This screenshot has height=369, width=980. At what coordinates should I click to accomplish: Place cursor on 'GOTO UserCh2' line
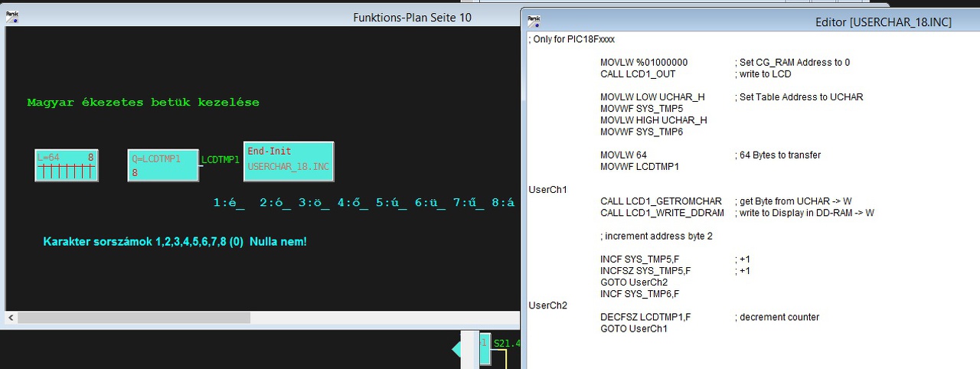click(x=634, y=282)
